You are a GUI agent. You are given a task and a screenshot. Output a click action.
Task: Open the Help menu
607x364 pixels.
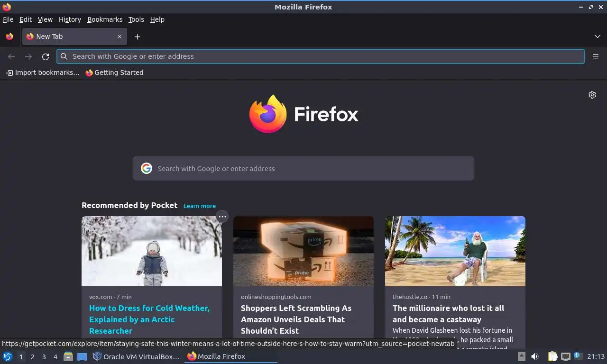point(157,19)
